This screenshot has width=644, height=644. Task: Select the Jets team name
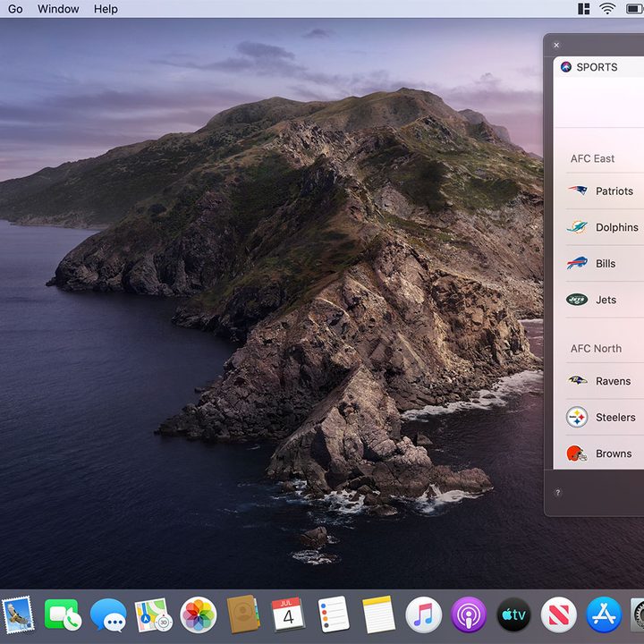coord(606,300)
